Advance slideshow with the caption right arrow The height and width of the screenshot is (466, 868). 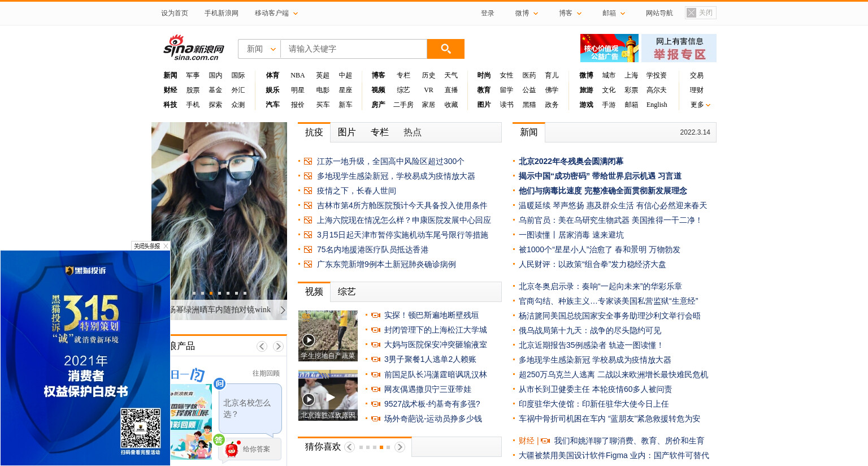283,310
